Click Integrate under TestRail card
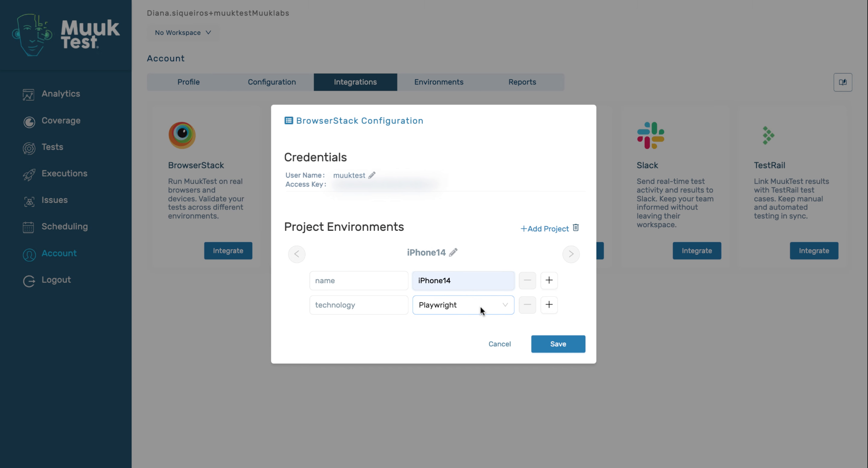The width and height of the screenshot is (868, 468). tap(814, 251)
